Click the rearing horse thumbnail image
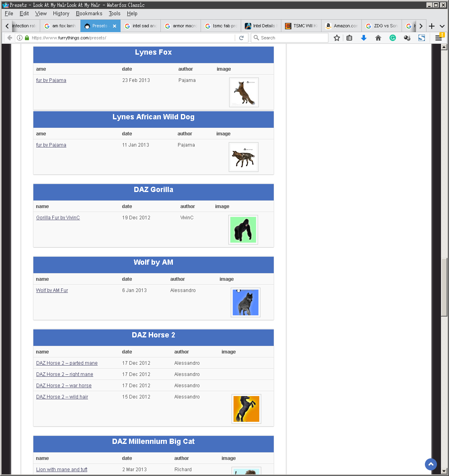 pyautogui.click(x=246, y=409)
